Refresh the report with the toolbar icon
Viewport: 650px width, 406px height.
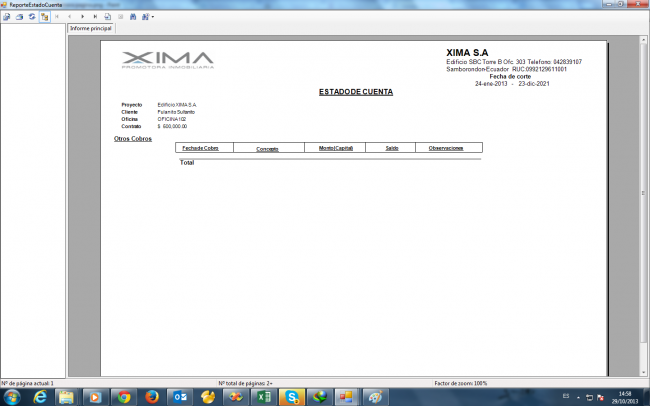click(32, 17)
